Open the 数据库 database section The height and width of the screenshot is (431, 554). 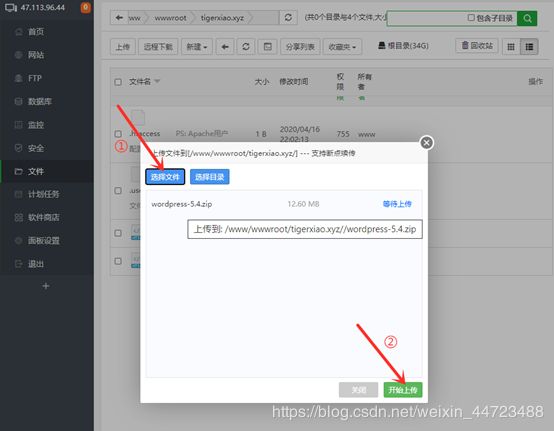coord(40,101)
